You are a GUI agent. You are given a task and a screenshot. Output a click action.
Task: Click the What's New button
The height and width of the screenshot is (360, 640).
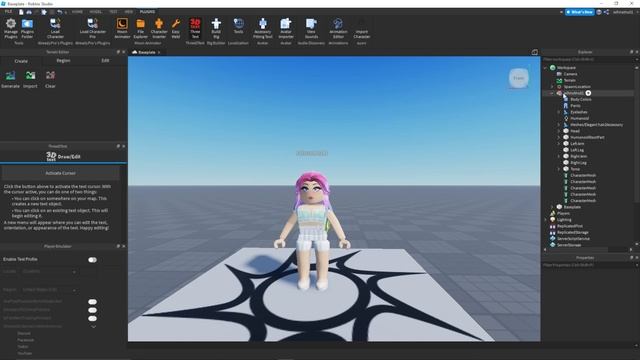580,12
